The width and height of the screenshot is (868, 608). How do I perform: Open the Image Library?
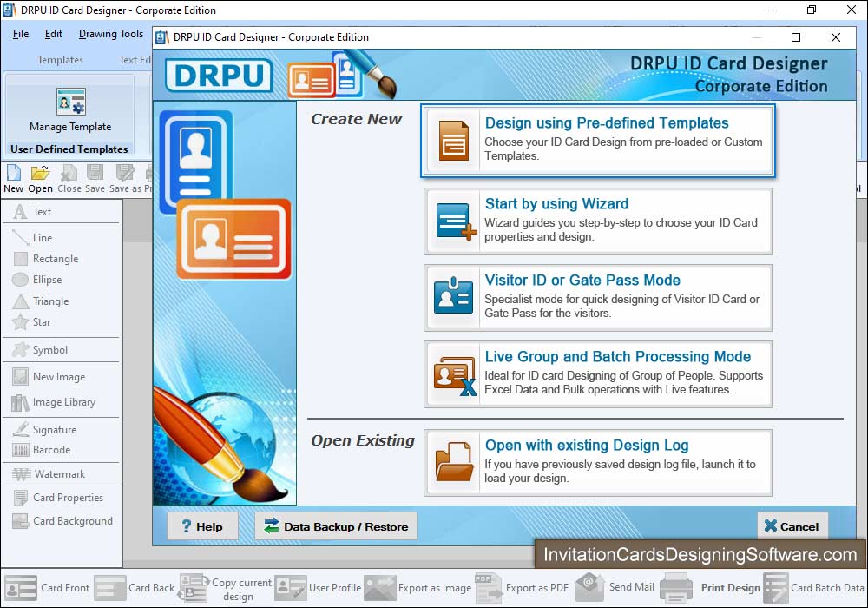click(x=53, y=402)
